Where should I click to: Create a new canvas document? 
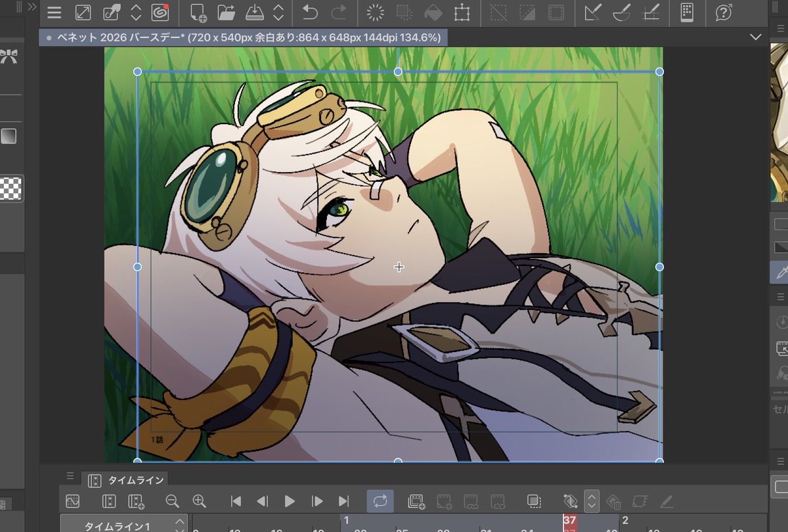tap(198, 12)
